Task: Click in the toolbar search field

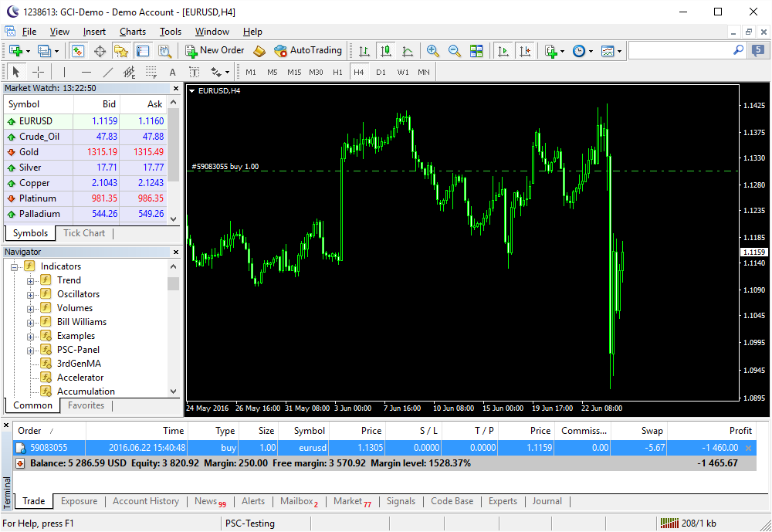Action: (679, 50)
